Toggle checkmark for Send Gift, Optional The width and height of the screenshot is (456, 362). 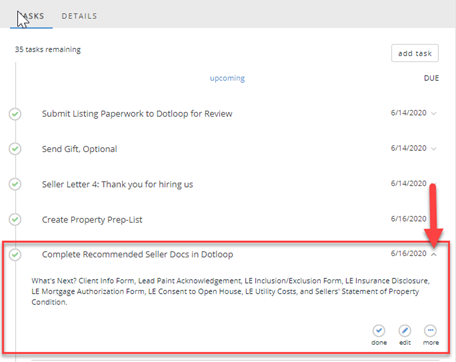pyautogui.click(x=15, y=149)
